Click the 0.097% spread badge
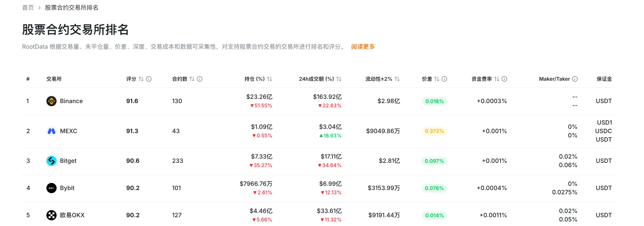Screen dimensions: 644x226 point(434,161)
